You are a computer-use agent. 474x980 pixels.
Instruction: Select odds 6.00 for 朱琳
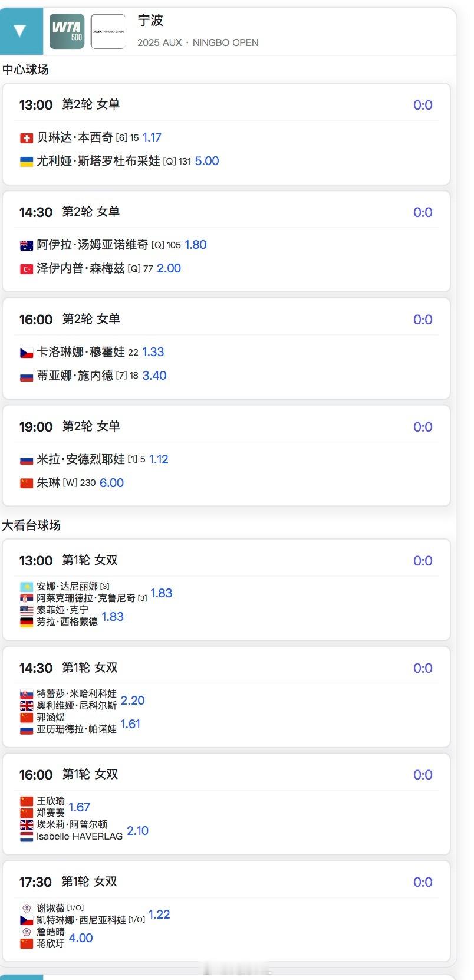coord(111,483)
